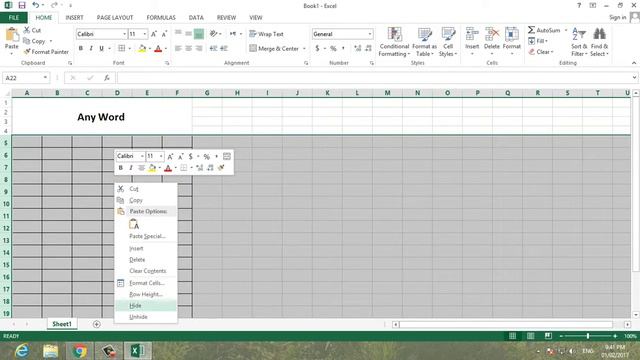This screenshot has width=640, height=360.
Task: Toggle Bold on the mini toolbar
Action: [120, 168]
